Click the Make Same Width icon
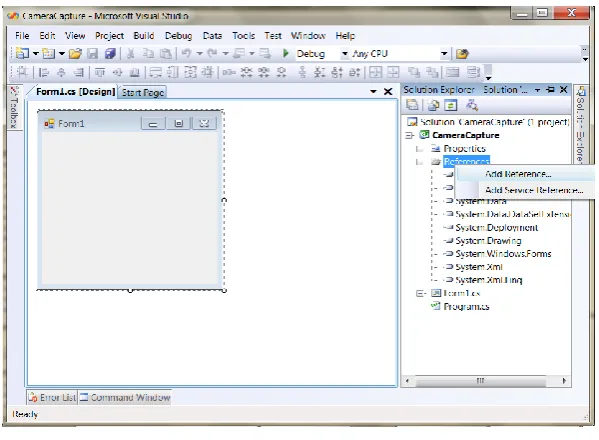The image size is (599, 440). coord(156,72)
